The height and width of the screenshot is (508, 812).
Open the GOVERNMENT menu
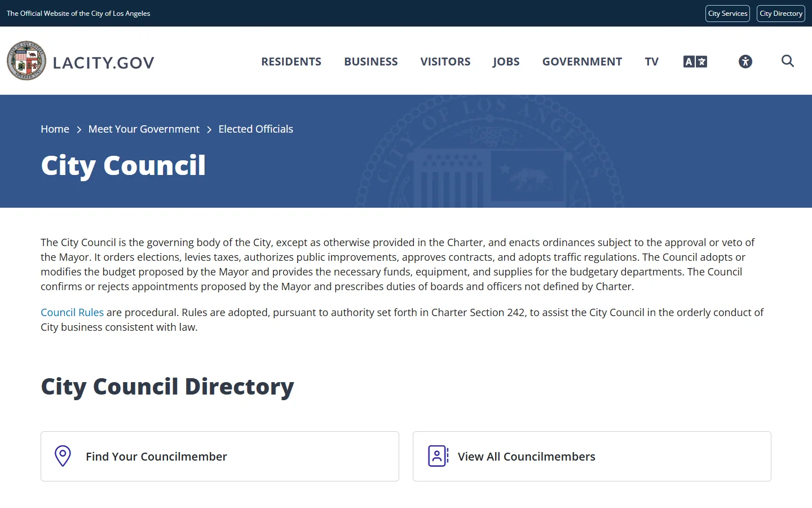tap(582, 62)
